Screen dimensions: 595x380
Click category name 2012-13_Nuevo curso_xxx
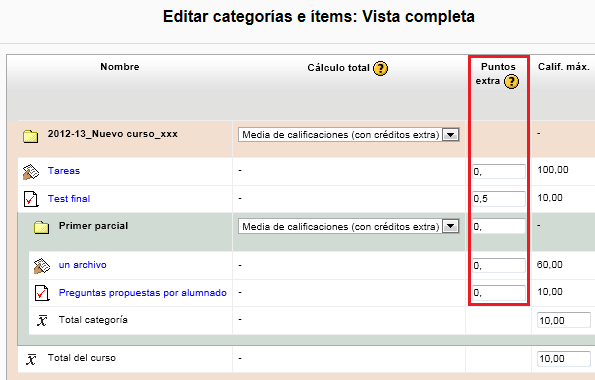pos(113,134)
